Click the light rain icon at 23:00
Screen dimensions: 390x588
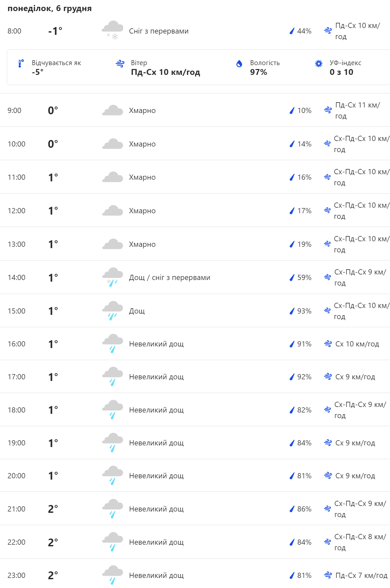pos(112,575)
